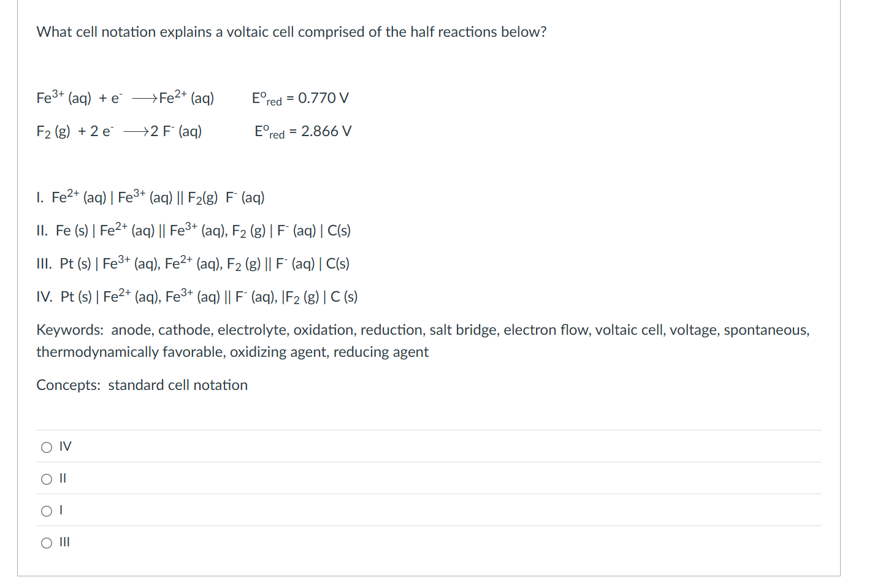Select radio button for answer II
883x588 pixels.
[x=47, y=479]
